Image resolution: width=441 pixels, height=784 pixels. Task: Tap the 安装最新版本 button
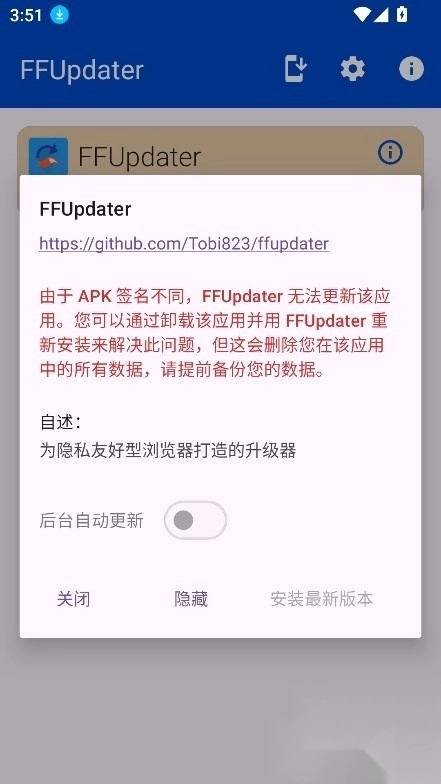(x=322, y=598)
